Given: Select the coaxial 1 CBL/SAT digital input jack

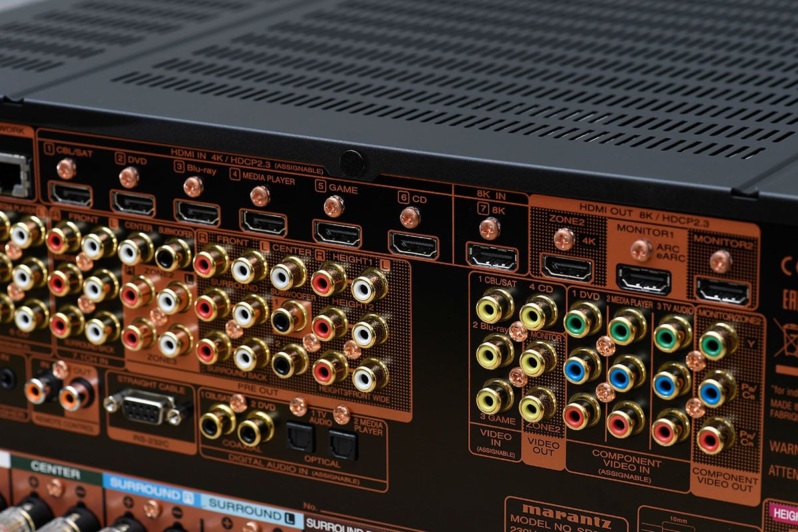Looking at the screenshot, I should point(217,420).
